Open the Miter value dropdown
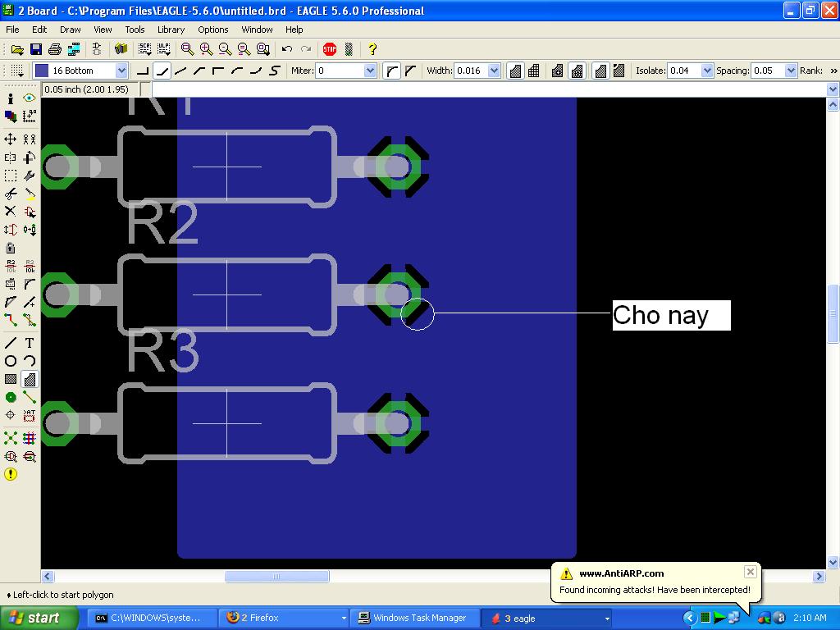 coord(370,71)
